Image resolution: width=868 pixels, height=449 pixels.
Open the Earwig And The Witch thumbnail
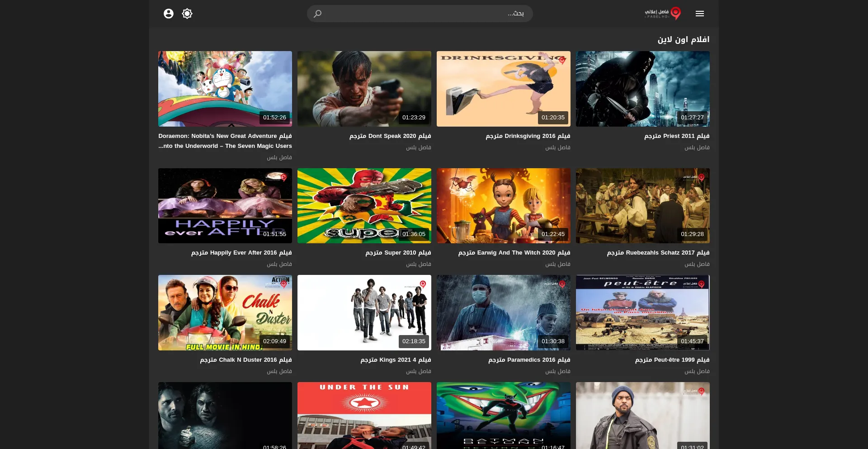(504, 206)
